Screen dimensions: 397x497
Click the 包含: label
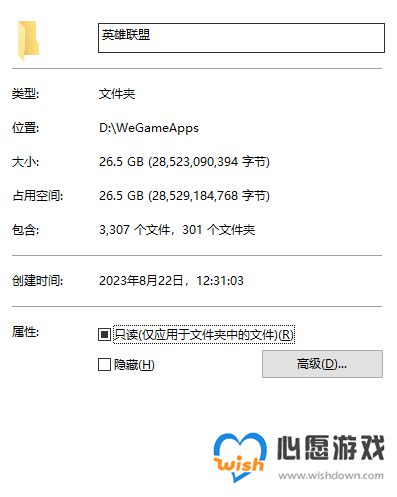pos(26,230)
